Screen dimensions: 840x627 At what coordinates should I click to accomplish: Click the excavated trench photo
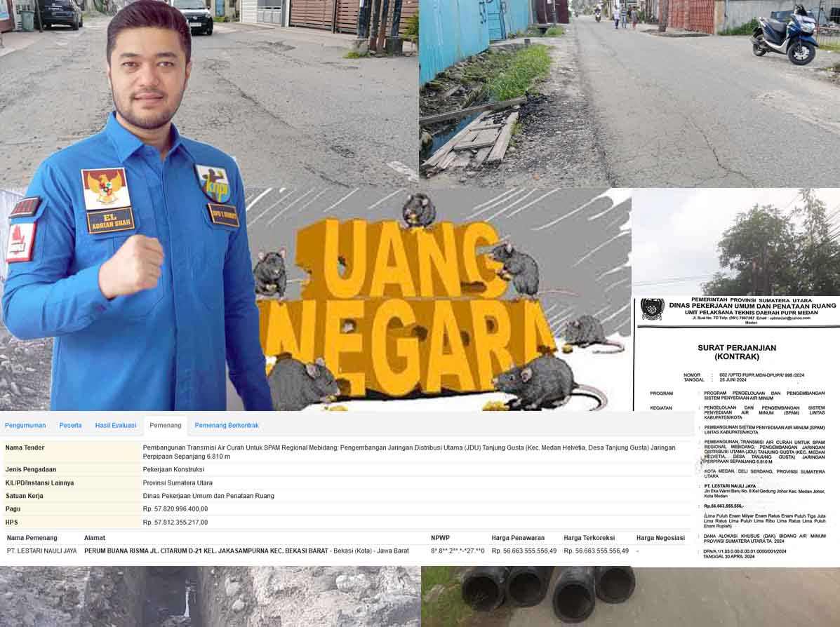click(x=211, y=596)
